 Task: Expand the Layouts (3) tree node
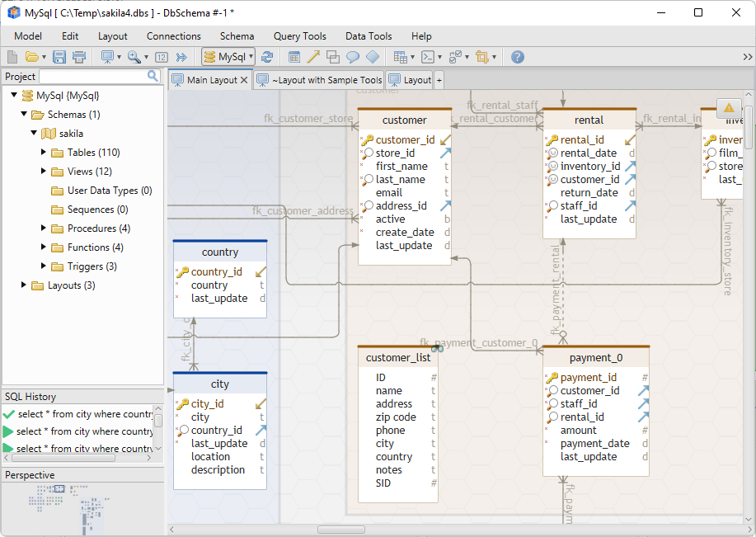pos(23,285)
